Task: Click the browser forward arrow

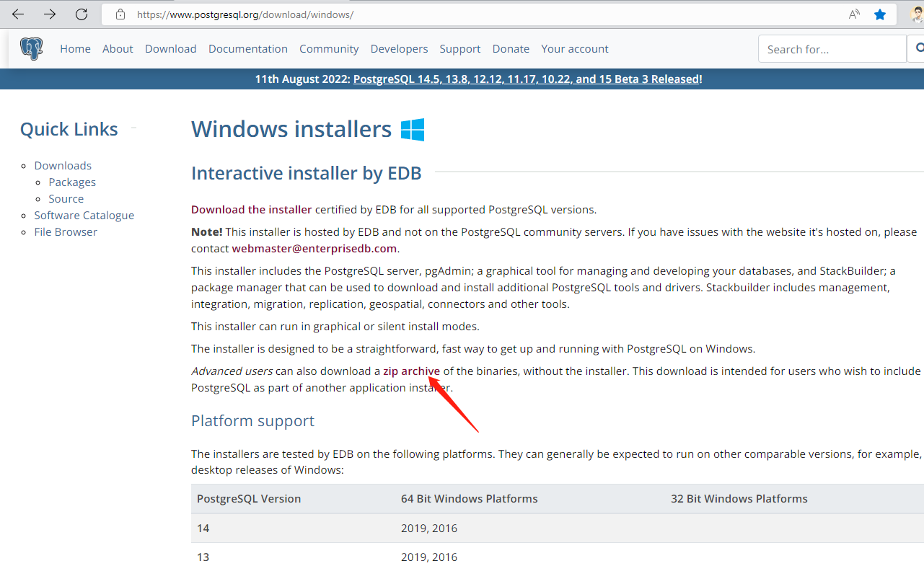Action: click(49, 14)
